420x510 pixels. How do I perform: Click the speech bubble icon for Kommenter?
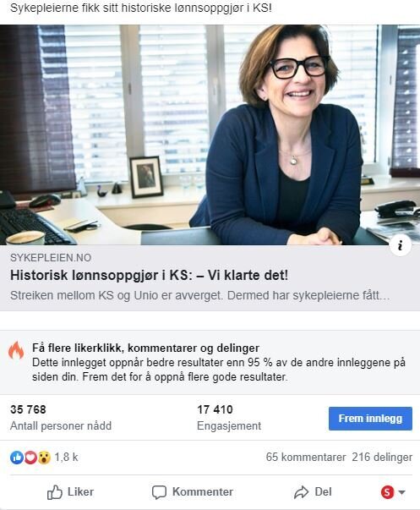pos(159,492)
